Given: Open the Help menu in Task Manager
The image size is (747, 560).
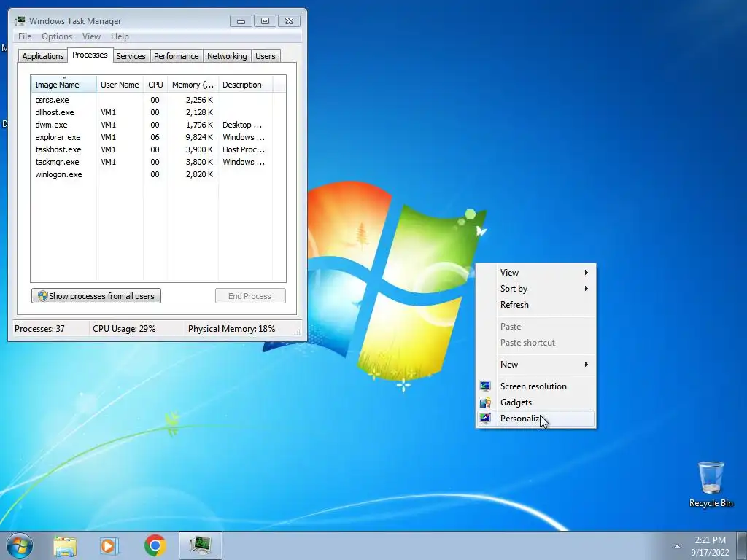Looking at the screenshot, I should (120, 36).
